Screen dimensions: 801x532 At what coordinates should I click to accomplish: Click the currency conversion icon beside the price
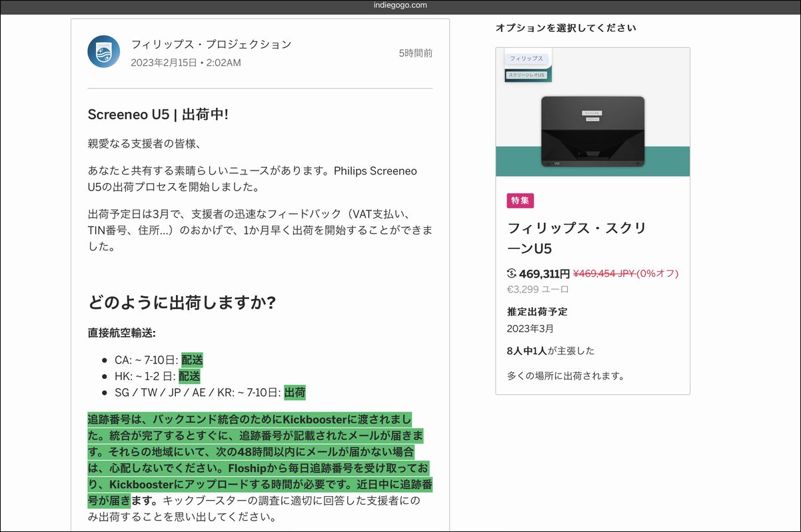coord(512,273)
